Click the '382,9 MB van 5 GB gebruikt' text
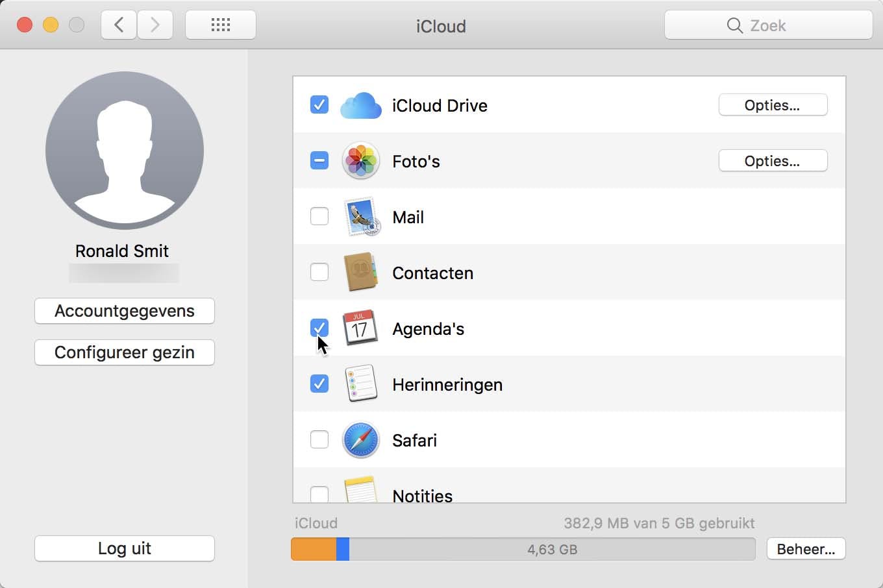The image size is (883, 588). tap(659, 523)
